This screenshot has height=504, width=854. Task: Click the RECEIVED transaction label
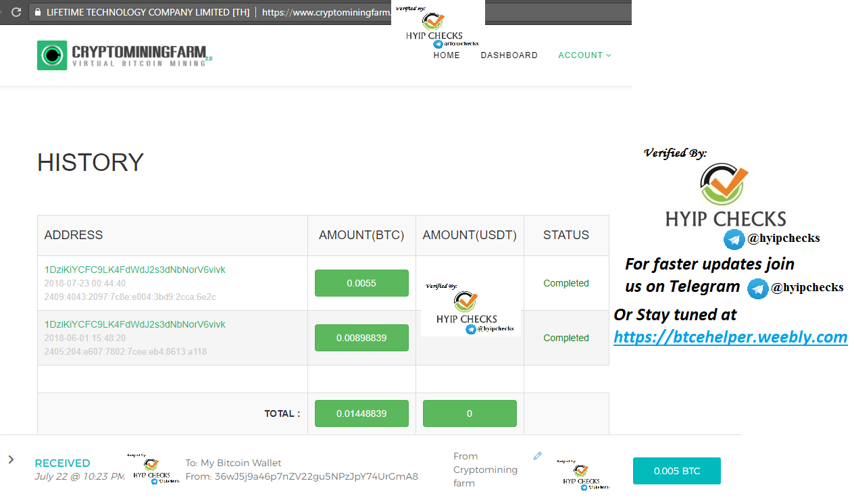[62, 463]
